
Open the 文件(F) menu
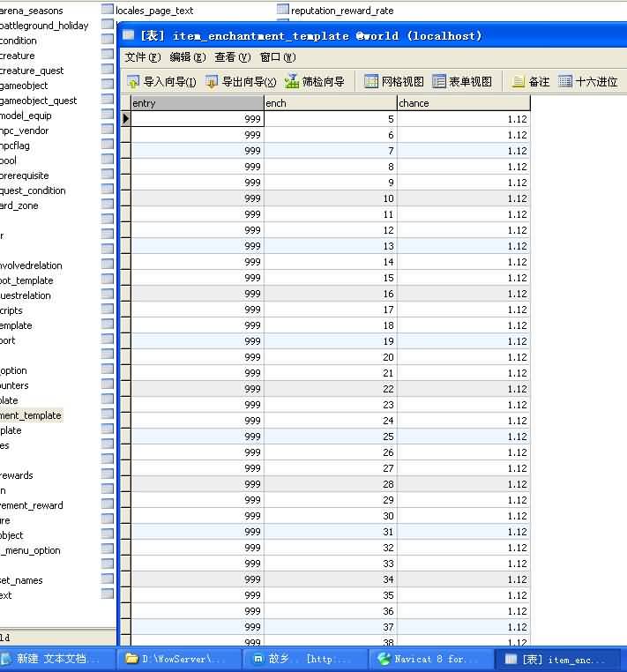143,57
